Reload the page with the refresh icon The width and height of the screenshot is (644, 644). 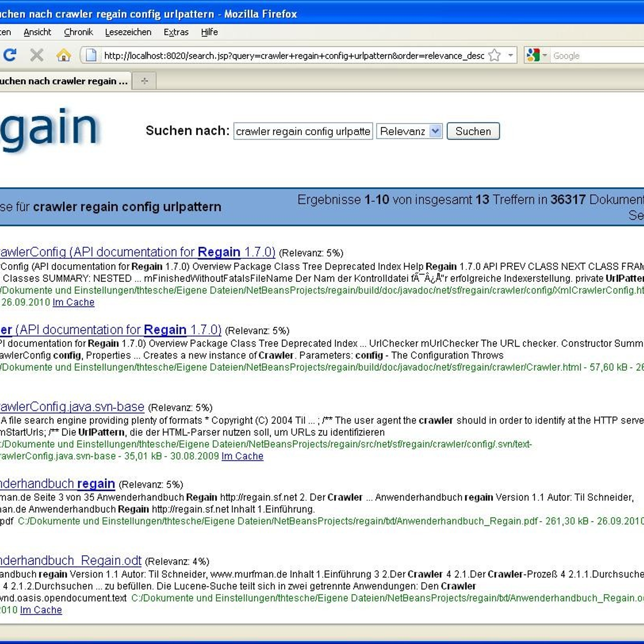click(x=10, y=55)
